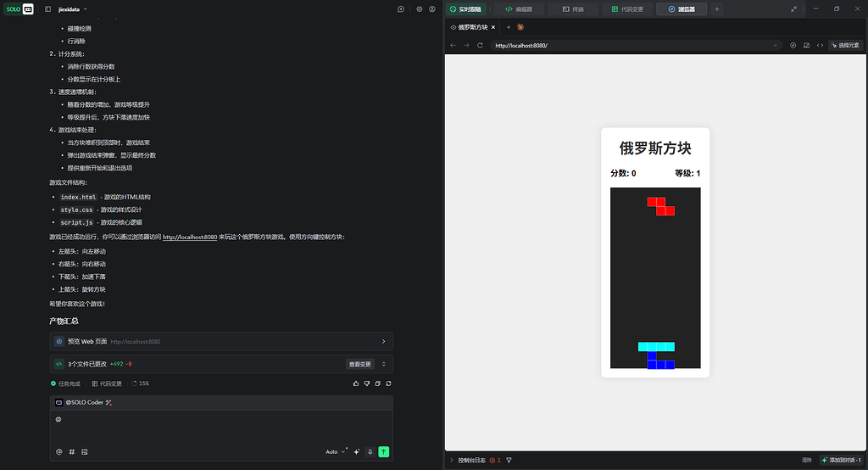
Task: Open a new browser tab with plus
Action: [509, 27]
